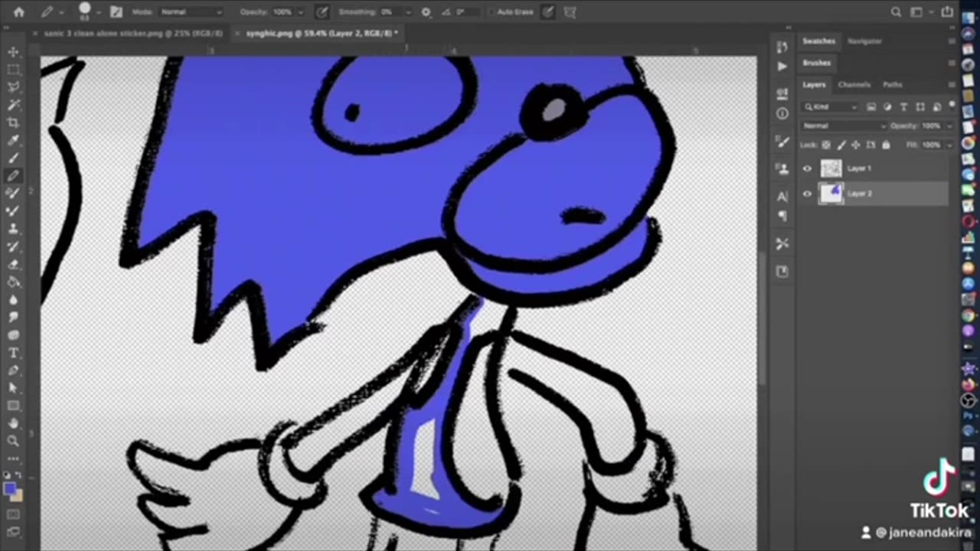The height and width of the screenshot is (551, 980).
Task: Switch to the Swatches panel tab
Action: pyautogui.click(x=818, y=41)
